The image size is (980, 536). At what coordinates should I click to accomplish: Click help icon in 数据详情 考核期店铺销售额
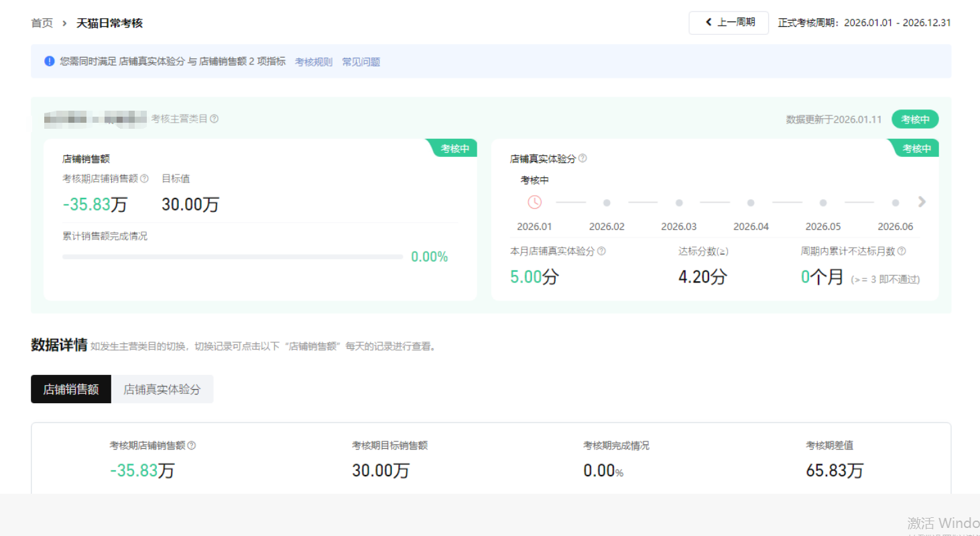192,445
